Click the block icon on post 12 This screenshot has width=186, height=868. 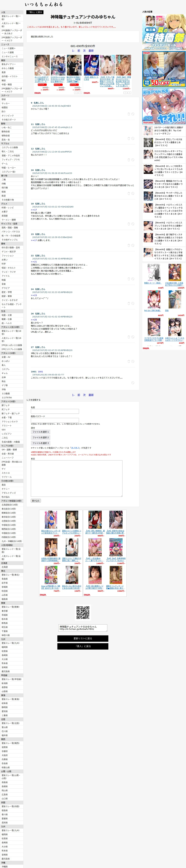point(133,160)
